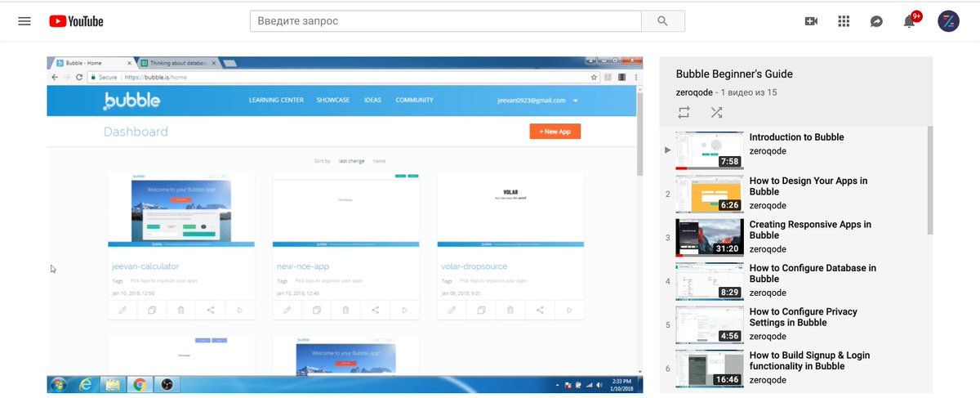
Task: Toggle playlist loop (repeat) icon
Action: click(684, 112)
